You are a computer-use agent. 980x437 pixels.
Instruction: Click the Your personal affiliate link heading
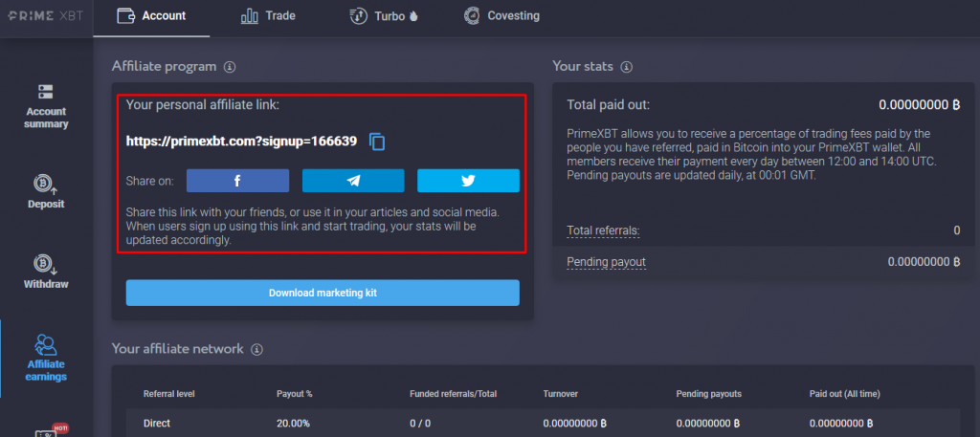(203, 105)
